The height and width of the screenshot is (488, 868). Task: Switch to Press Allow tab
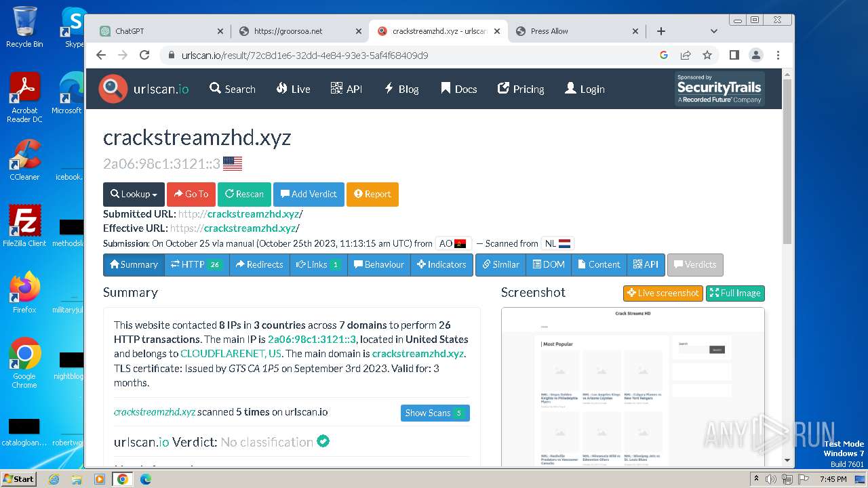576,31
